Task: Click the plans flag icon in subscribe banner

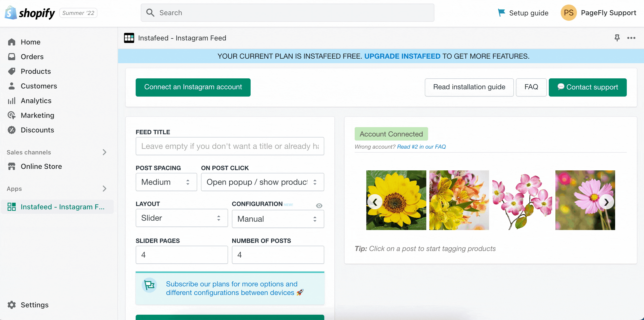Action: (149, 286)
